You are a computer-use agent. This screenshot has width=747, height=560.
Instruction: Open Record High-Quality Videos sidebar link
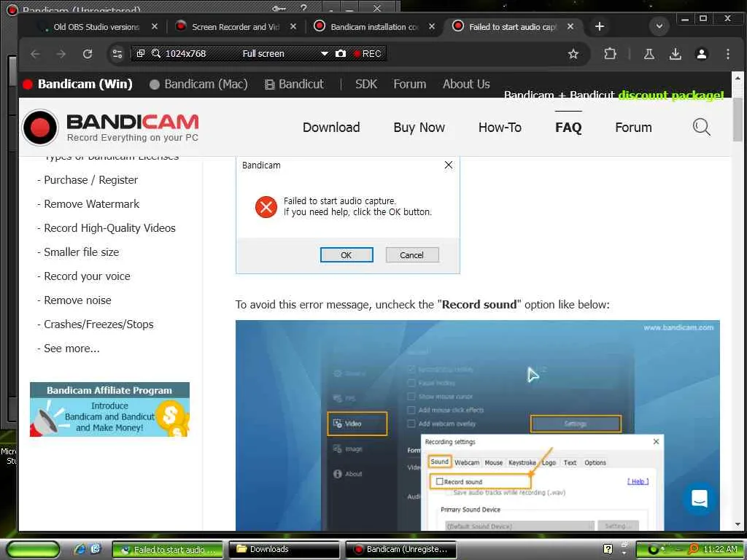coord(109,228)
